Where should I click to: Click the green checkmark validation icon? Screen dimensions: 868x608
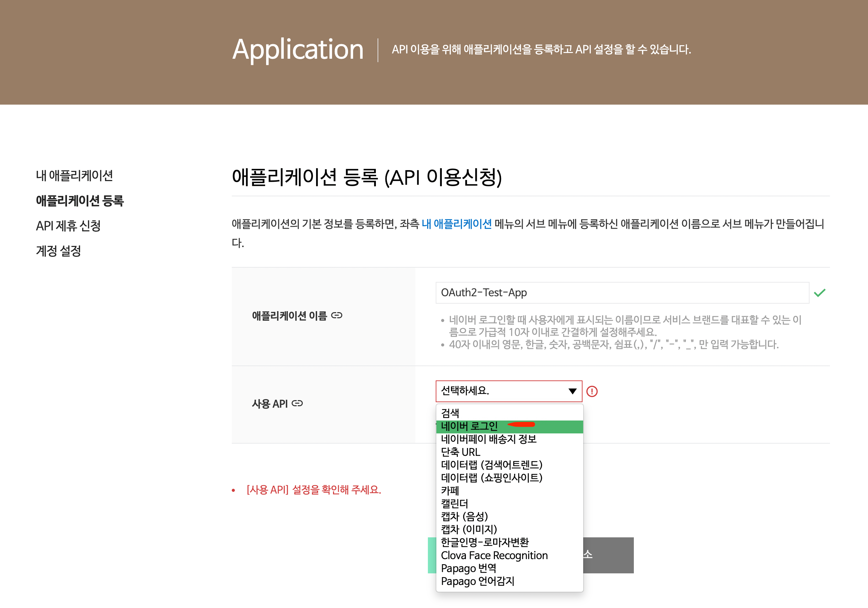tap(819, 293)
